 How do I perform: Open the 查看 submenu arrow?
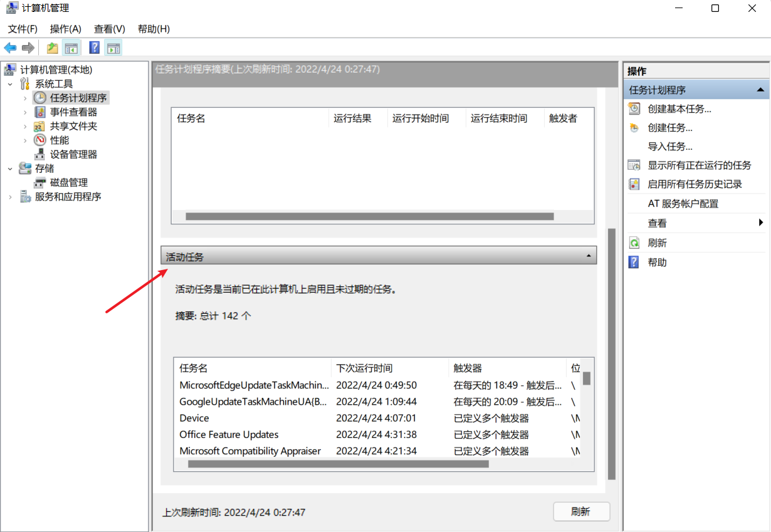pos(760,222)
